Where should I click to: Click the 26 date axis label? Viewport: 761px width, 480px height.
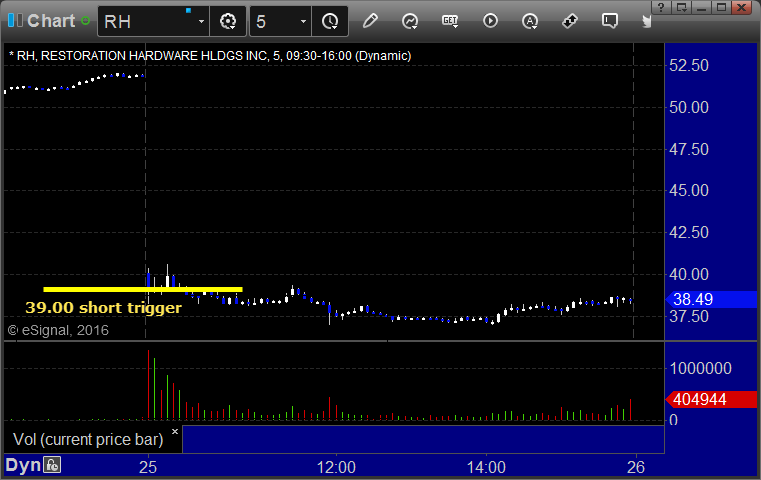pos(636,467)
